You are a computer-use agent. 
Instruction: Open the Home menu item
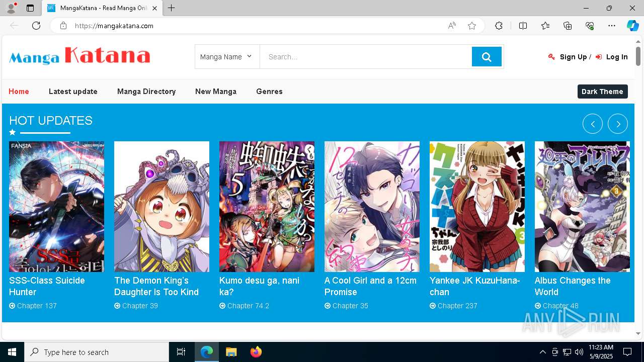(19, 92)
